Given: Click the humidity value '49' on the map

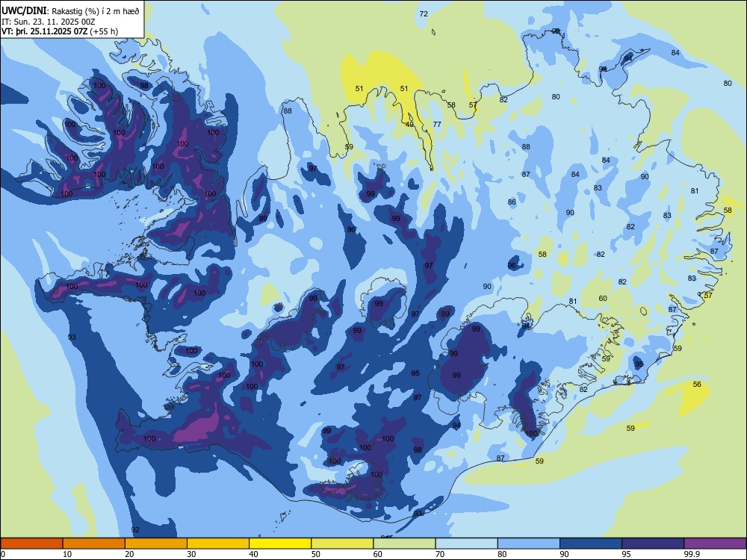Looking at the screenshot, I should (409, 124).
